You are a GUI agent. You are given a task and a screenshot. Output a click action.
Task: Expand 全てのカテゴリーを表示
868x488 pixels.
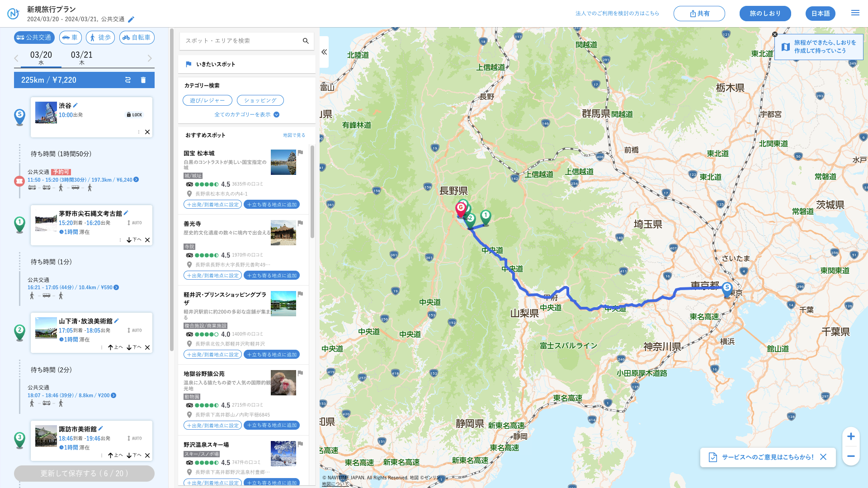[246, 115]
